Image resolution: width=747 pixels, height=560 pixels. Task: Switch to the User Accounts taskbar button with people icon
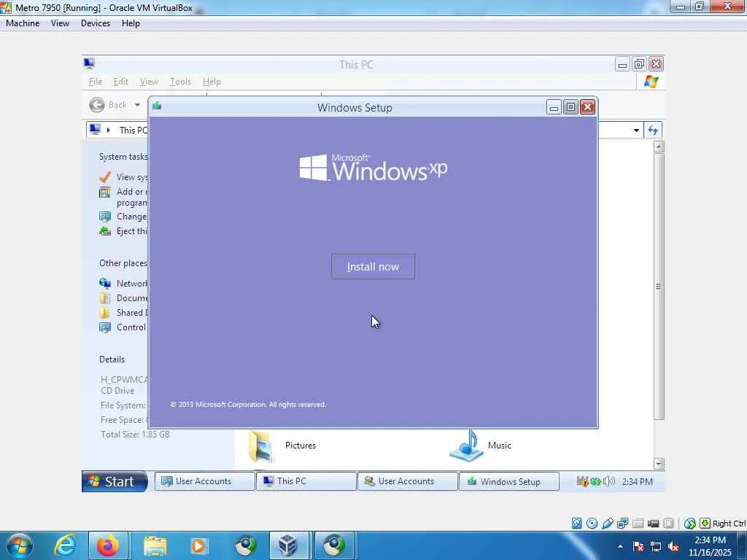click(x=408, y=481)
